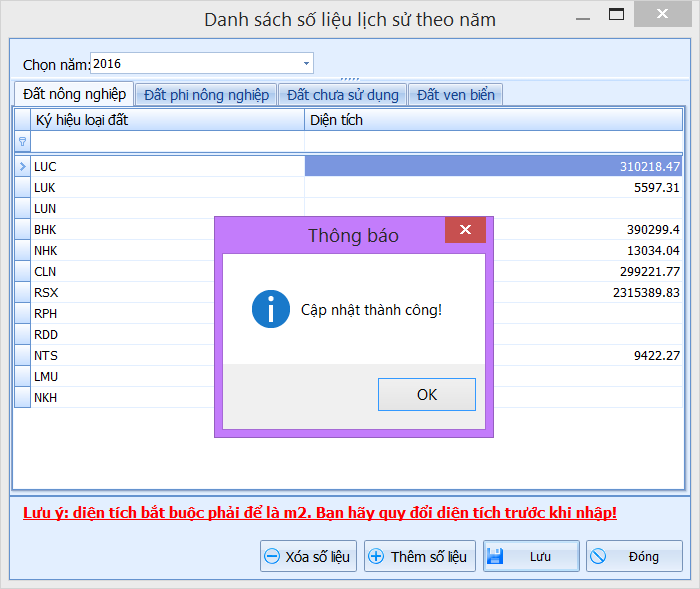Sort by Ký hiệu loại đất column header

coord(167,120)
